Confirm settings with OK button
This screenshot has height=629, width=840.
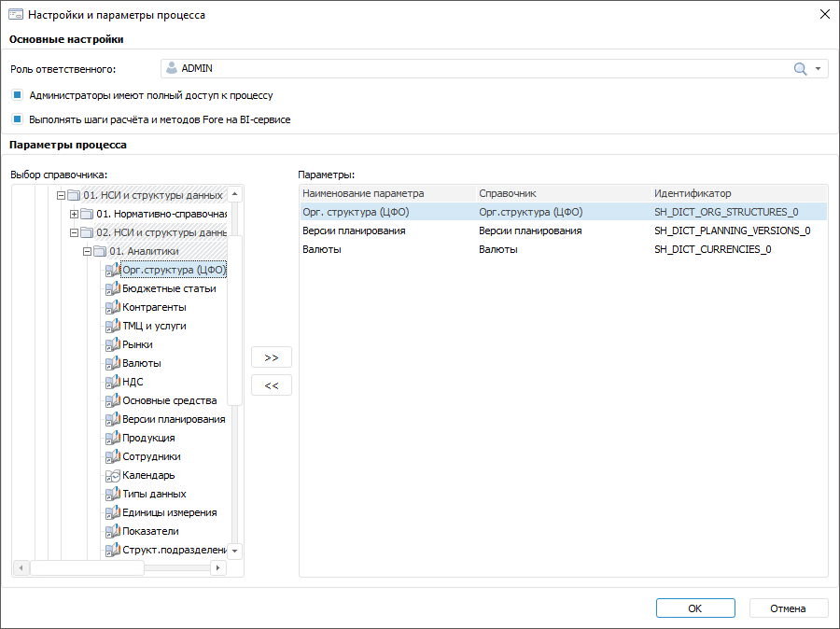tap(695, 608)
